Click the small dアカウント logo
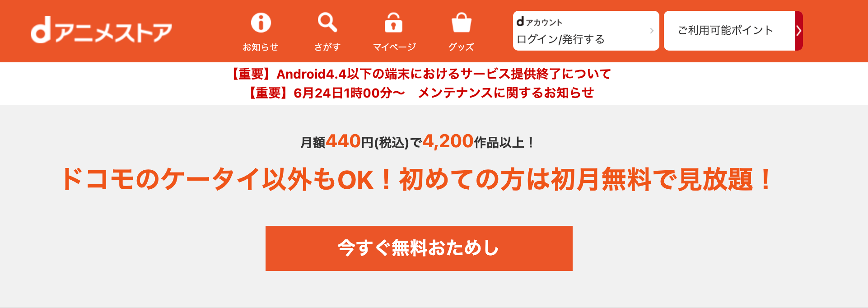The height and width of the screenshot is (308, 868). pos(539,22)
